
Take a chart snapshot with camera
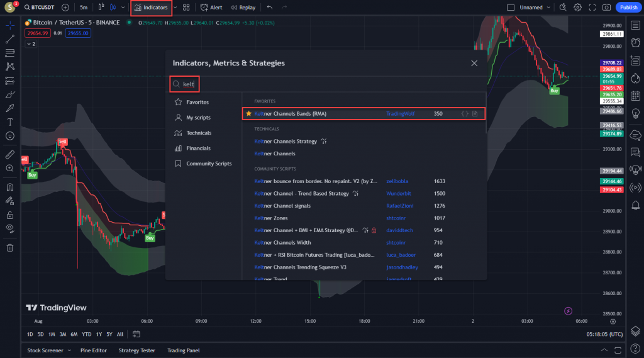click(x=607, y=8)
